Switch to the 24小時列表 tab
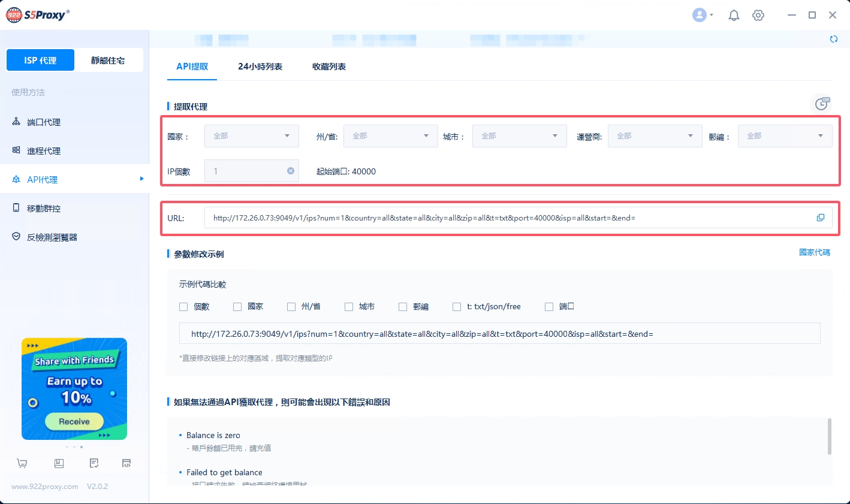This screenshot has height=504, width=850. click(x=260, y=67)
